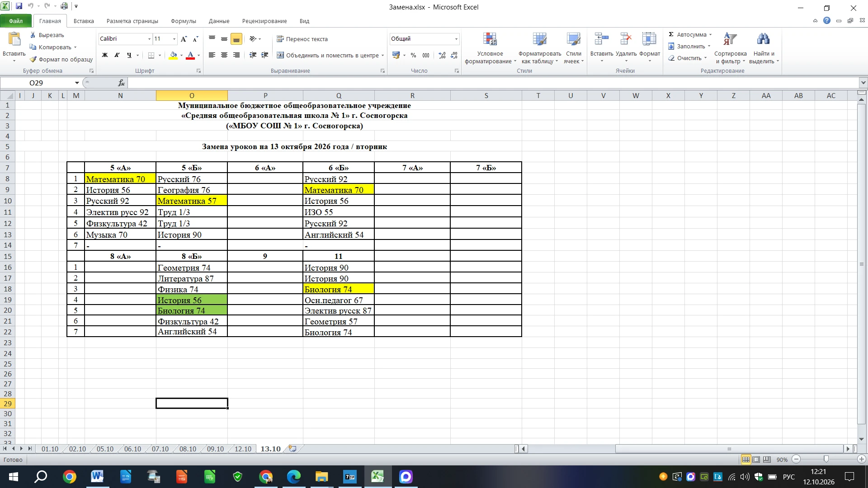The width and height of the screenshot is (868, 488).
Task: Increase font size with the enlarge-A icon
Action: click(x=184, y=39)
